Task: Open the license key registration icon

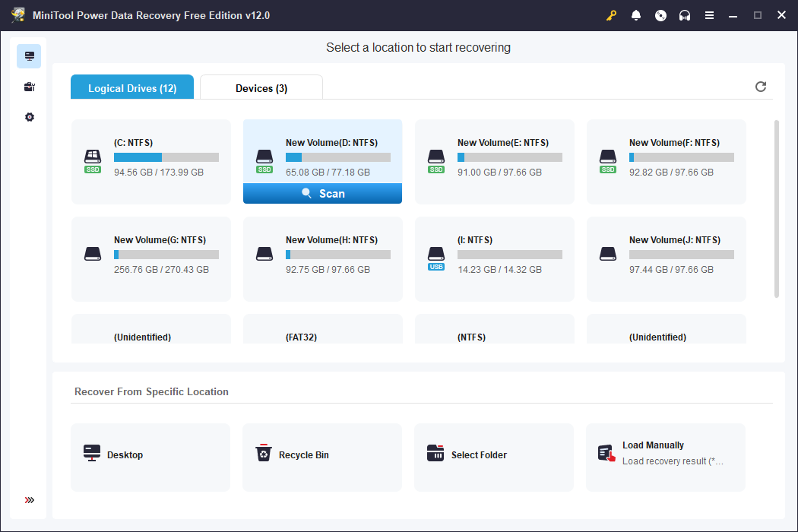Action: pyautogui.click(x=611, y=15)
